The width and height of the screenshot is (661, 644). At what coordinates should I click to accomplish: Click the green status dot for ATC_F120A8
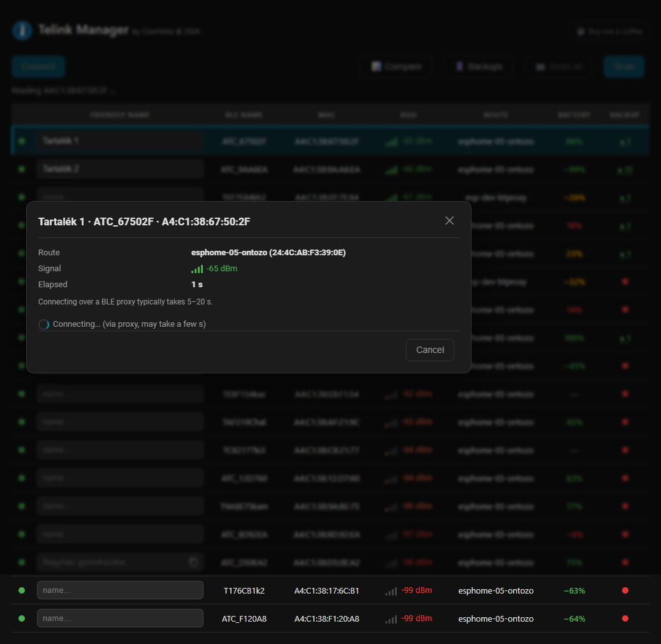(22, 618)
